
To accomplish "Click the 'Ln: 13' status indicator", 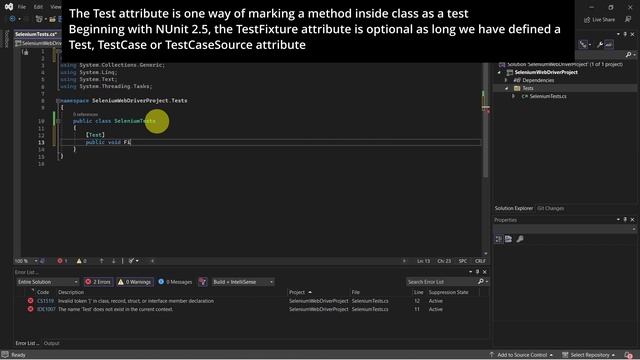I will (x=423, y=261).
